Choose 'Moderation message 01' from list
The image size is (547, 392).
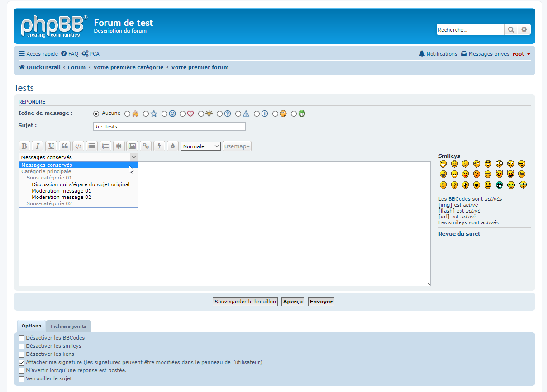pyautogui.click(x=62, y=191)
